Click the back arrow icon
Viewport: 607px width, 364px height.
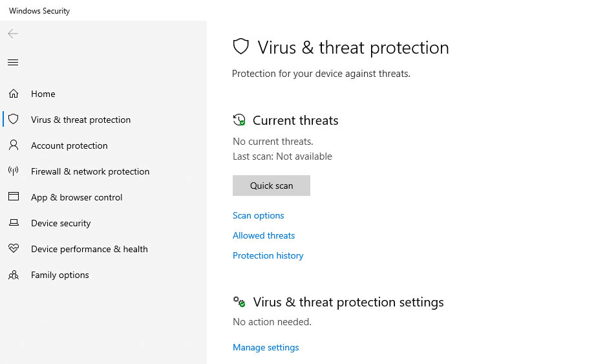pos(13,34)
